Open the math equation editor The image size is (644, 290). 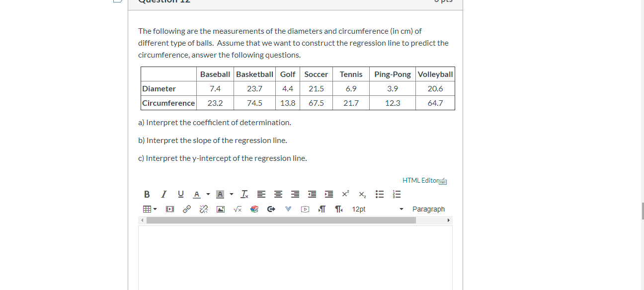pyautogui.click(x=237, y=209)
